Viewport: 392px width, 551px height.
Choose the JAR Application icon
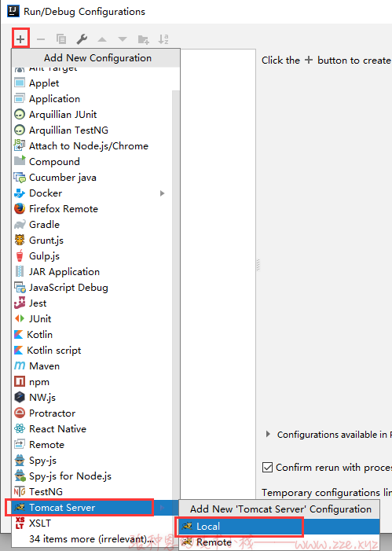tap(20, 272)
